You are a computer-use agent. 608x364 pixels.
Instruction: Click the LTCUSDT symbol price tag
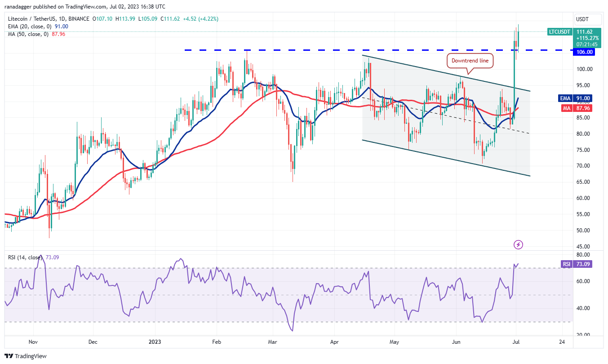click(560, 32)
